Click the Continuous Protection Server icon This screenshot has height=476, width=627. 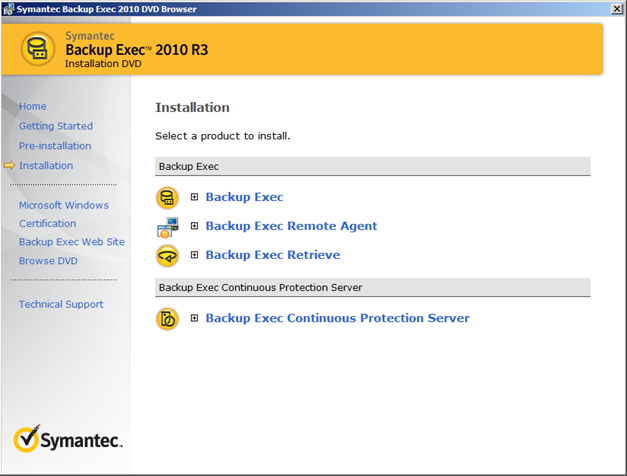167,319
